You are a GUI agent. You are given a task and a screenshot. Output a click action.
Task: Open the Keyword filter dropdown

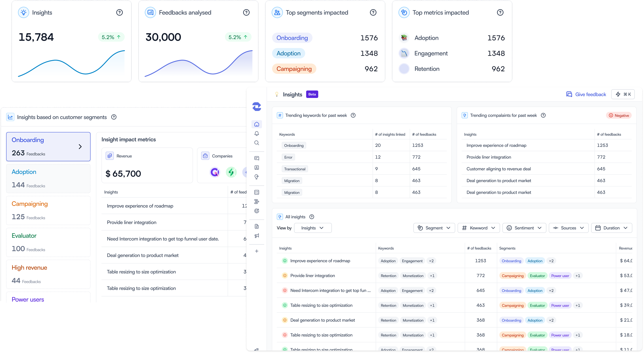[478, 228]
